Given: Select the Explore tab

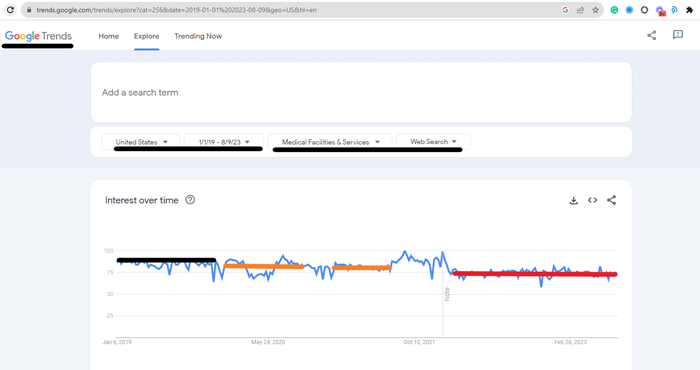Looking at the screenshot, I should tap(146, 36).
